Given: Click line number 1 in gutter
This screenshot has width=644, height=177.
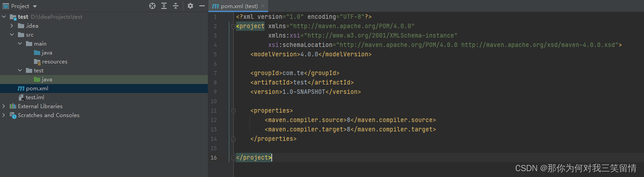Looking at the screenshot, I should 215,17.
